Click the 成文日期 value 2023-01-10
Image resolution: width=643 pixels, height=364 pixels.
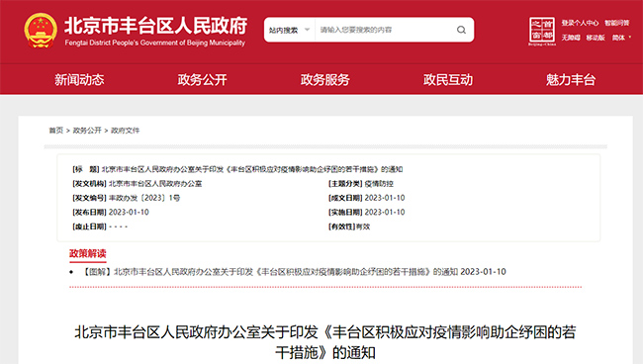[x=385, y=198]
